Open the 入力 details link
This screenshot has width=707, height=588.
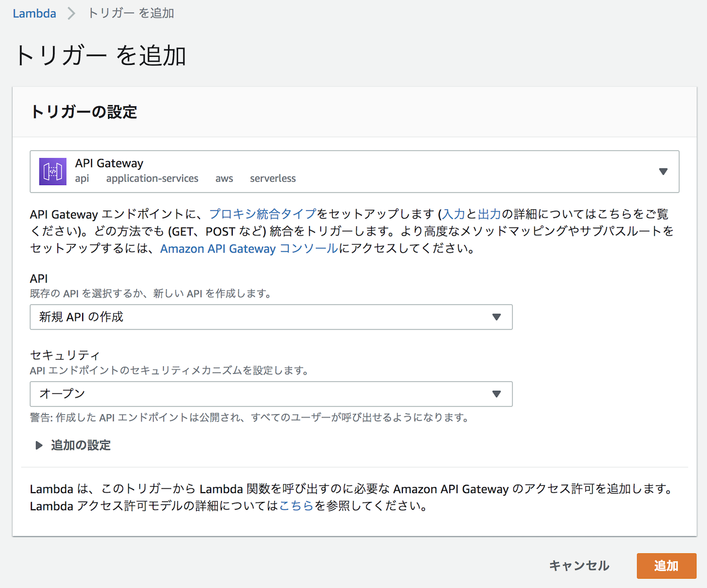(454, 214)
